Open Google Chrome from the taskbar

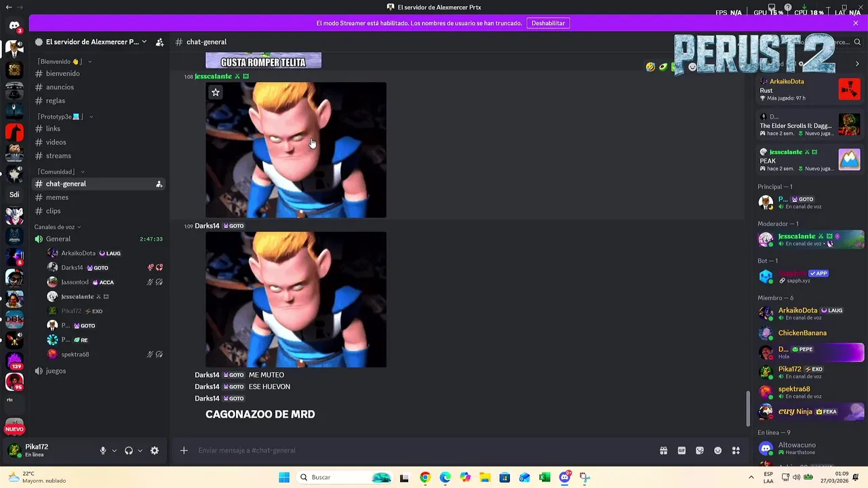[425, 477]
